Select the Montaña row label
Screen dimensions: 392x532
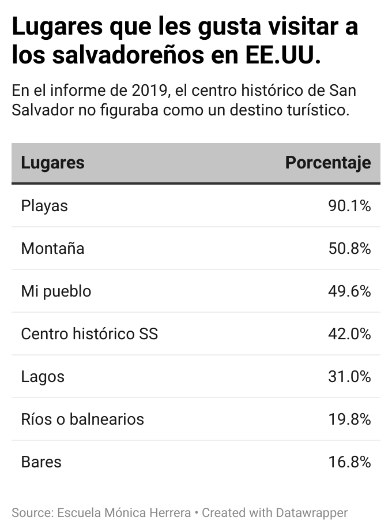point(52,249)
